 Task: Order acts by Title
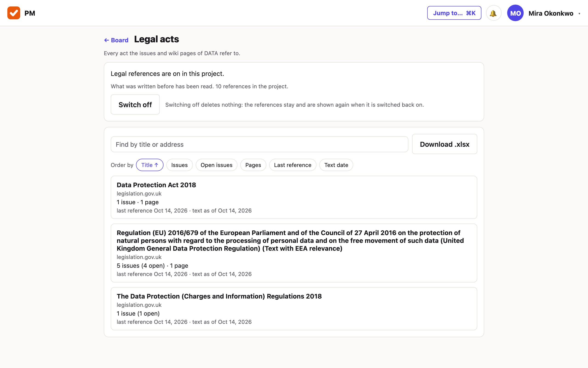150,165
